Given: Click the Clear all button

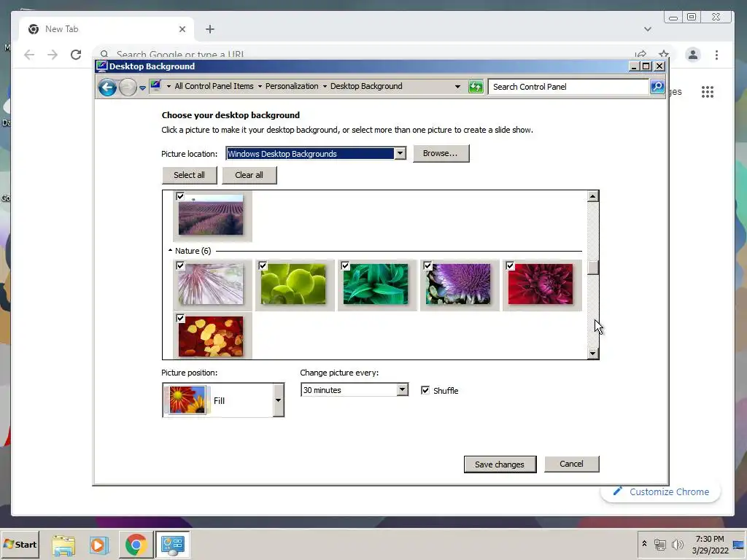Looking at the screenshot, I should [x=249, y=175].
